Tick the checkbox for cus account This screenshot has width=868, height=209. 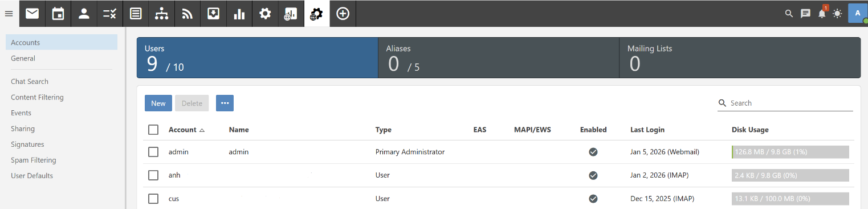153,199
